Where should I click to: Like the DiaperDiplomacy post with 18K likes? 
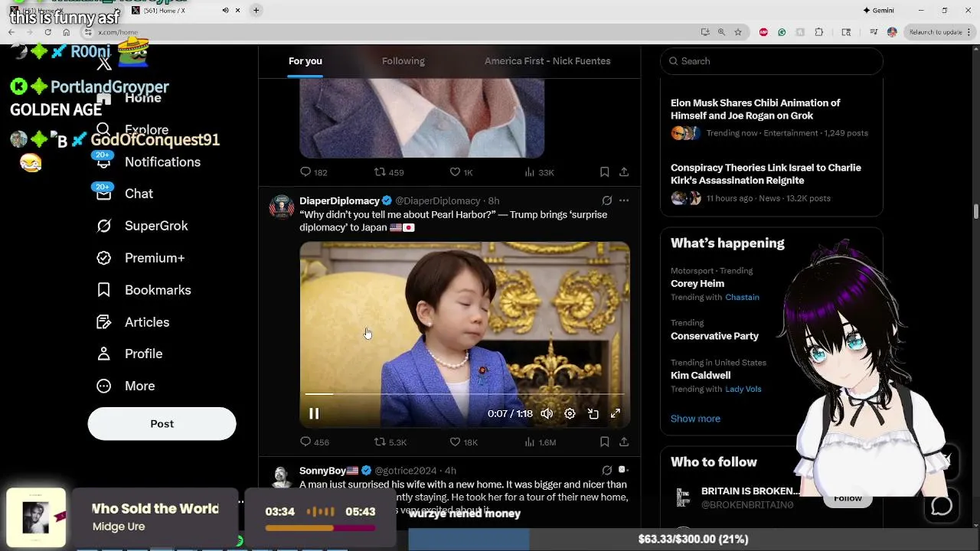[x=463, y=442]
